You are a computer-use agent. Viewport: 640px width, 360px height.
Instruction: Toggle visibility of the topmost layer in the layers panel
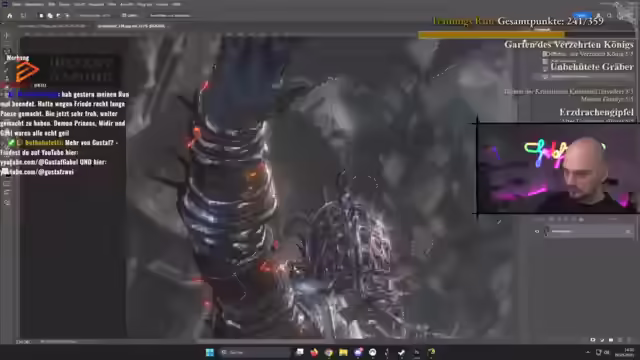pyautogui.click(x=545, y=53)
